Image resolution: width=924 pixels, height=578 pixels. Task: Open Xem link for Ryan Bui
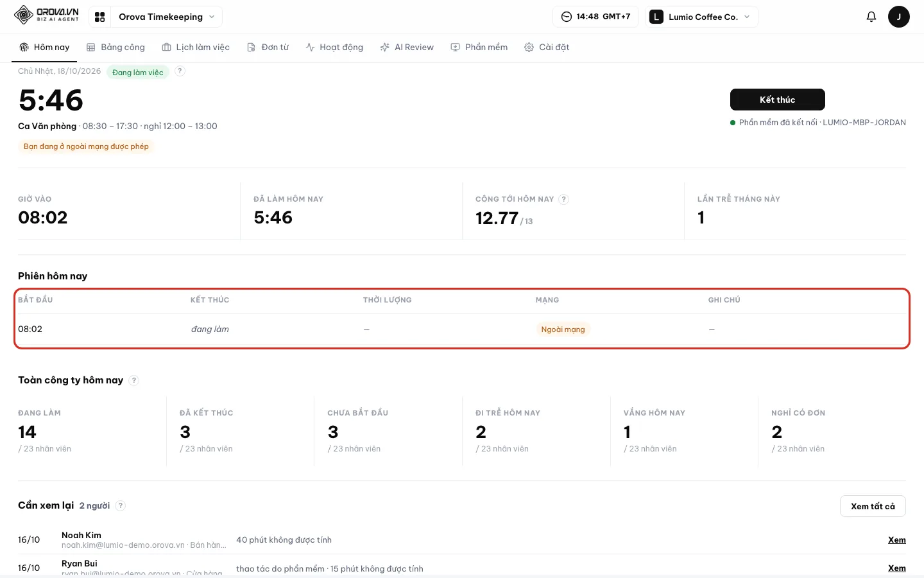pyautogui.click(x=897, y=568)
